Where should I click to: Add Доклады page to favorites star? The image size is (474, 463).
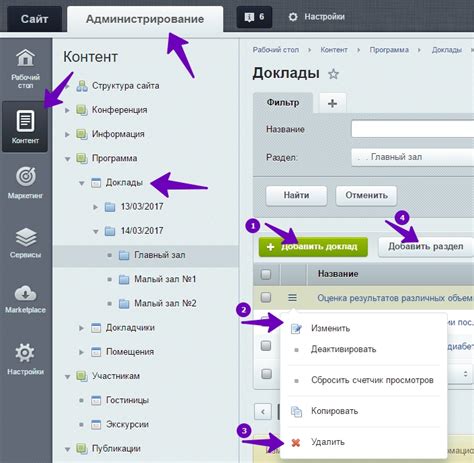coord(333,74)
